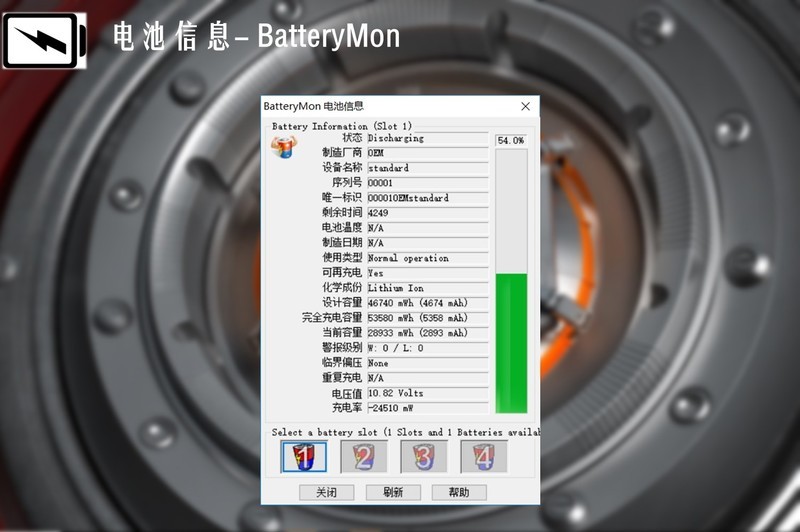The height and width of the screenshot is (532, 800).
Task: Click the 关闭 button
Action: pos(327,492)
